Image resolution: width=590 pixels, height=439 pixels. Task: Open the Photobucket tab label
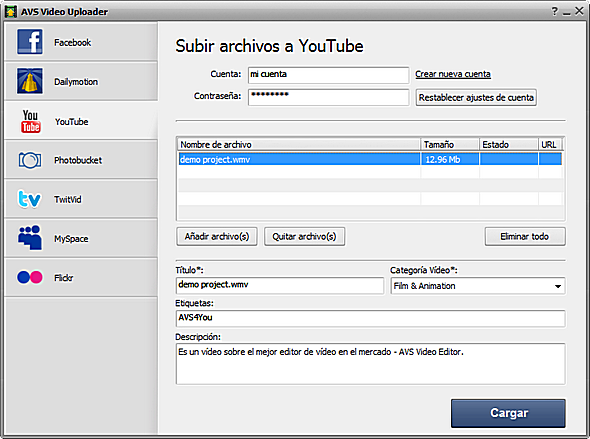point(78,160)
